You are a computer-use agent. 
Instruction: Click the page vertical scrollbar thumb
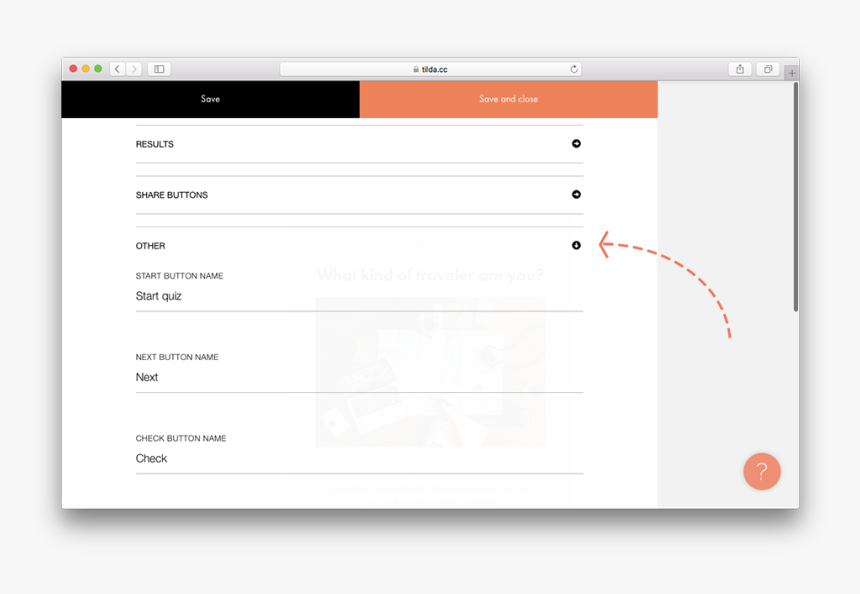coord(795,197)
